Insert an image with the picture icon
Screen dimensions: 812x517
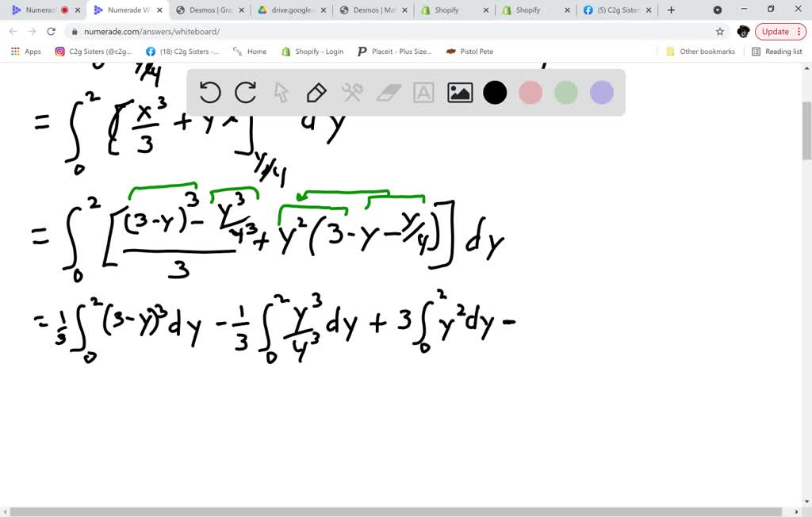tap(460, 93)
